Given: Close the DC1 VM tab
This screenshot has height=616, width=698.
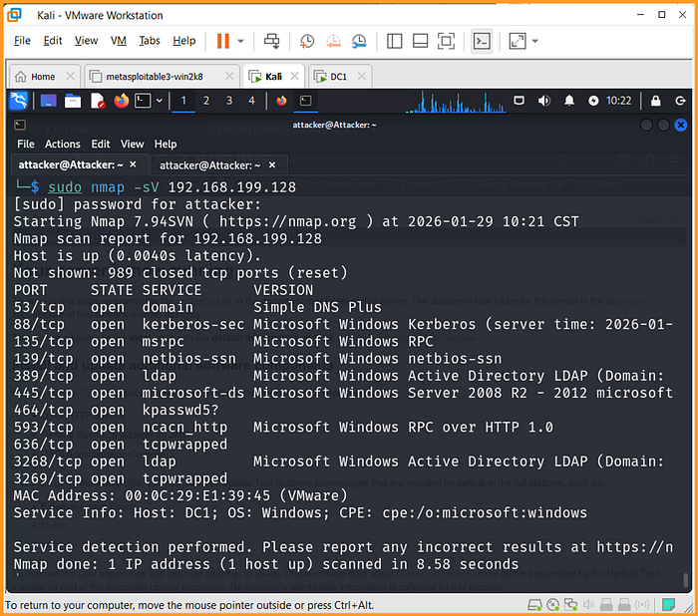Looking at the screenshot, I should (362, 77).
